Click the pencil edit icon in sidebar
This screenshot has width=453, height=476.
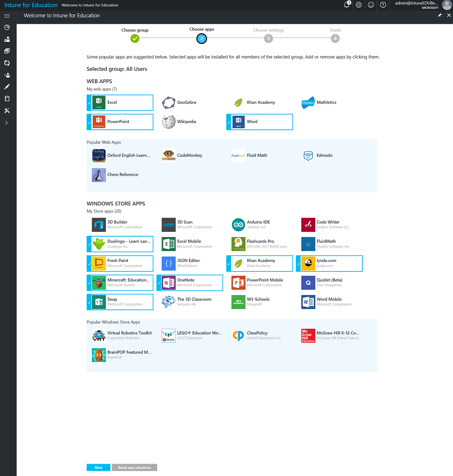pyautogui.click(x=7, y=87)
